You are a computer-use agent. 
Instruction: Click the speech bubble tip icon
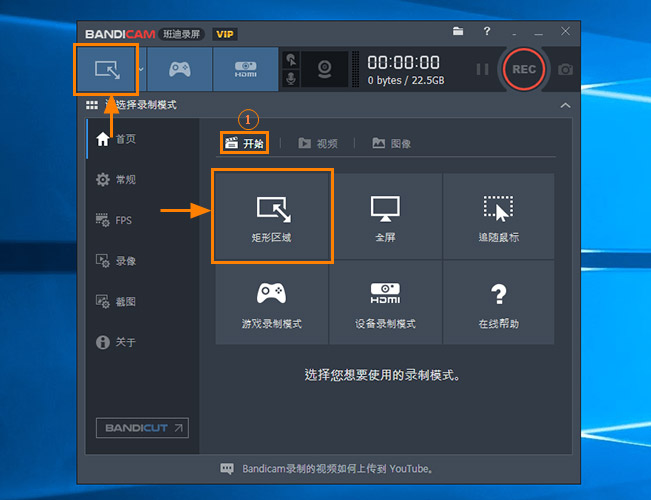pyautogui.click(x=227, y=469)
